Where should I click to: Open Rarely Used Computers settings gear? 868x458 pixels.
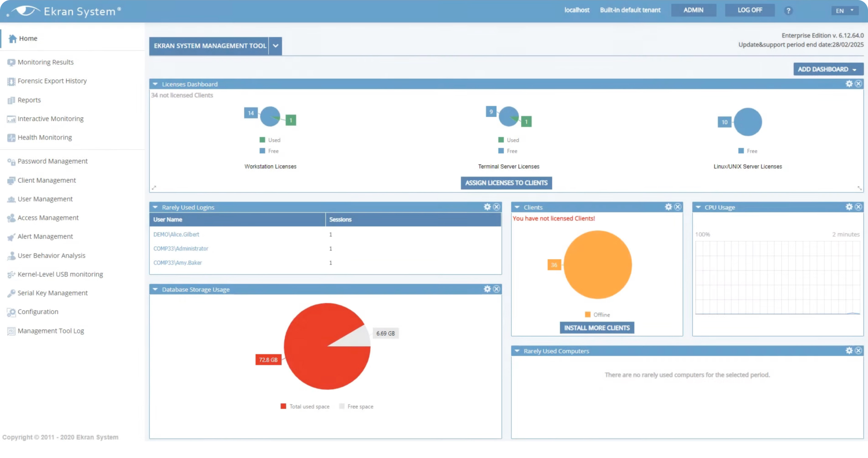pos(849,351)
